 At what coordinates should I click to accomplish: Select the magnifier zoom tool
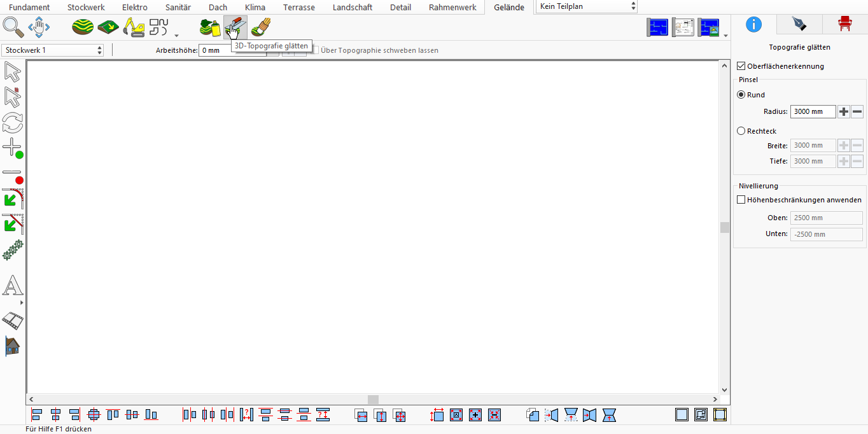(x=13, y=27)
